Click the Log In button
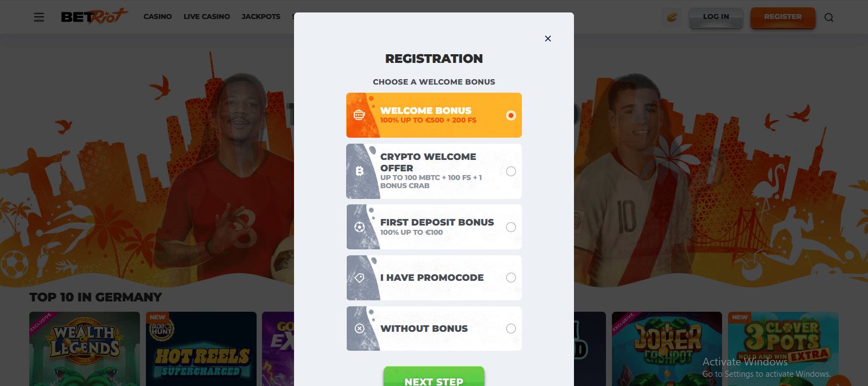The height and width of the screenshot is (386, 868). click(x=716, y=17)
